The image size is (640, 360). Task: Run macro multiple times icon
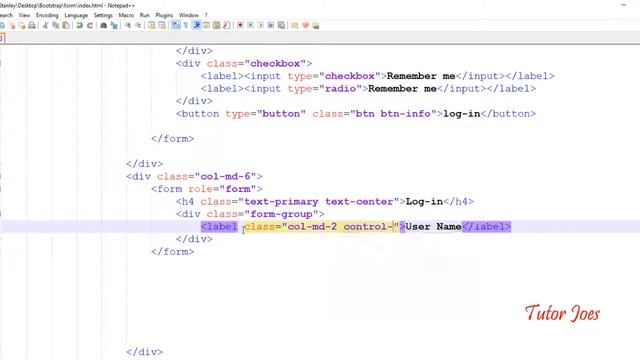(x=271, y=25)
